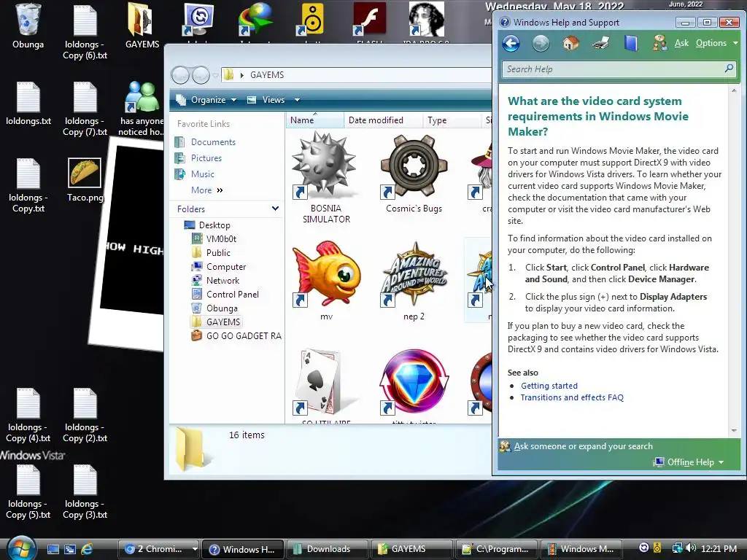This screenshot has height=560, width=747.
Task: Click the volume tray icon
Action: (x=692, y=548)
